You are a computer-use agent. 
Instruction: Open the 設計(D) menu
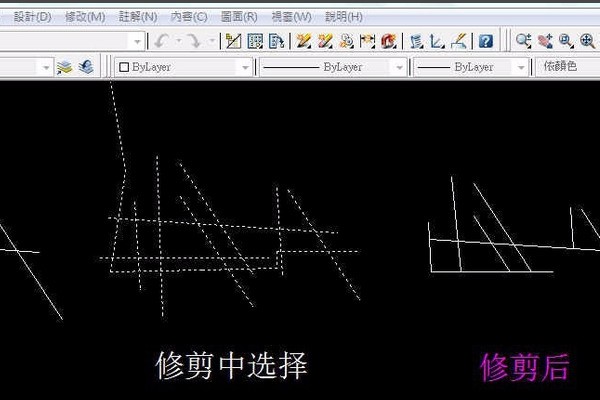tap(32, 17)
